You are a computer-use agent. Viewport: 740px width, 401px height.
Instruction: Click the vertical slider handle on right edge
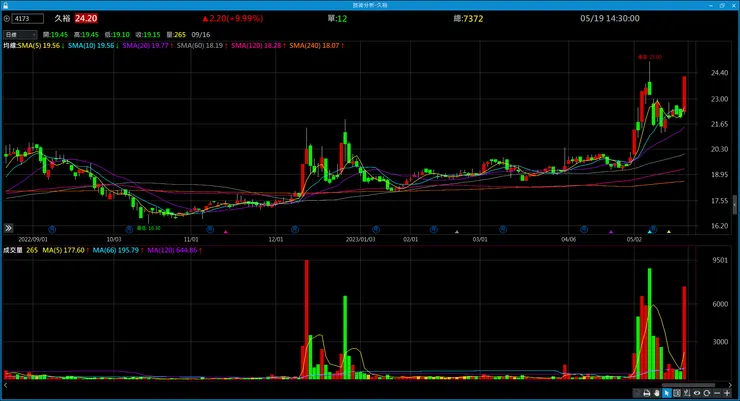735,204
